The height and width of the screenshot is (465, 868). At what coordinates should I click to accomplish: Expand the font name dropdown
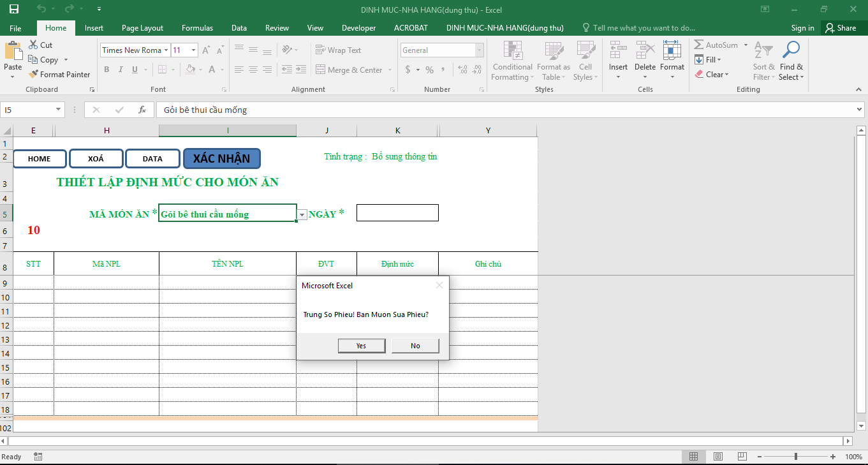166,50
